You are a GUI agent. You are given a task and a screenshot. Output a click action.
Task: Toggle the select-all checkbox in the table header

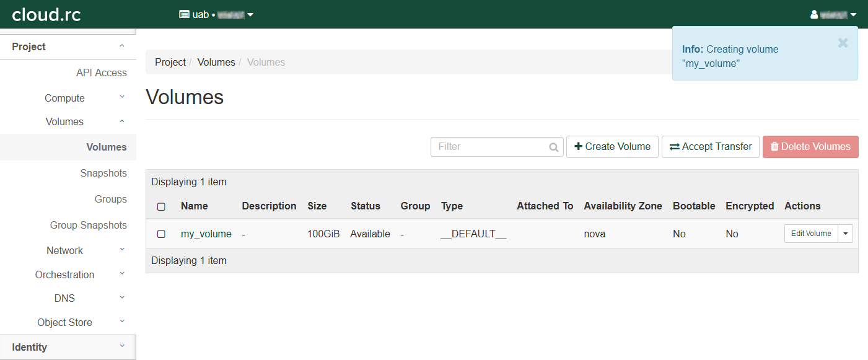coord(161,206)
